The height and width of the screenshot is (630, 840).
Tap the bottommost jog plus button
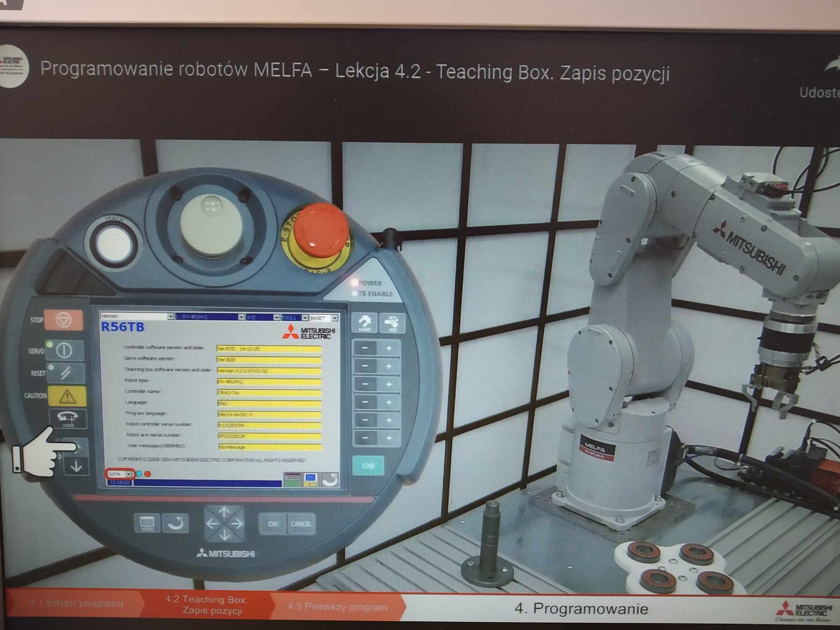point(389,438)
